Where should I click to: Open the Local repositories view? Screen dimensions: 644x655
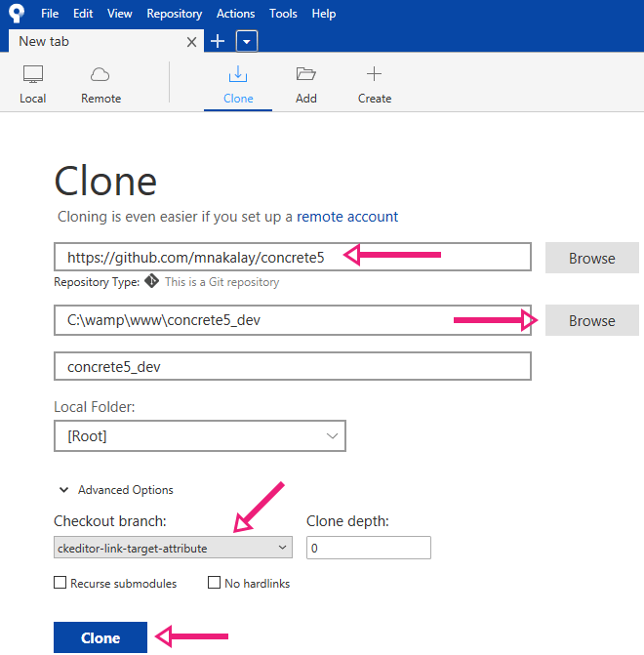[32, 84]
